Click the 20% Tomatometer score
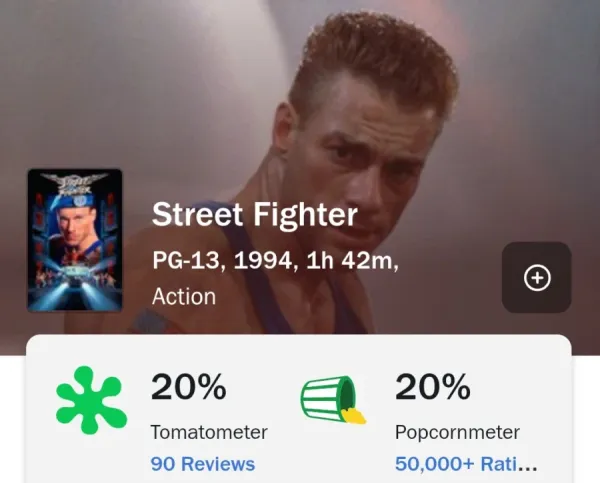600x483 pixels. point(189,387)
